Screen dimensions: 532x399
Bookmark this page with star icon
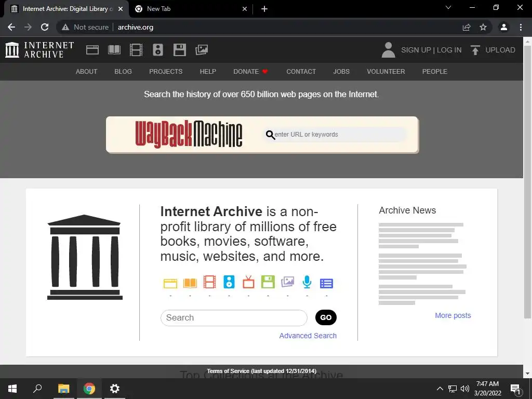[483, 27]
